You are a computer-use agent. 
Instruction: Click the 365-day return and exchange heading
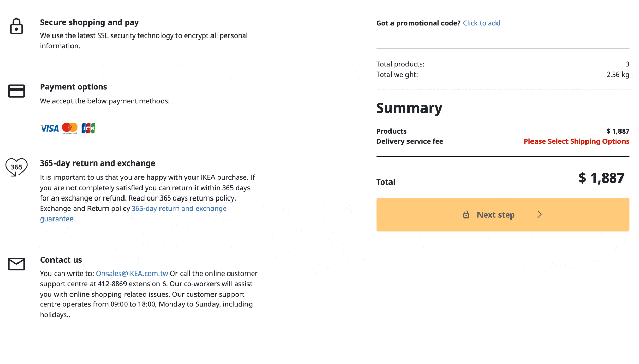point(97,163)
